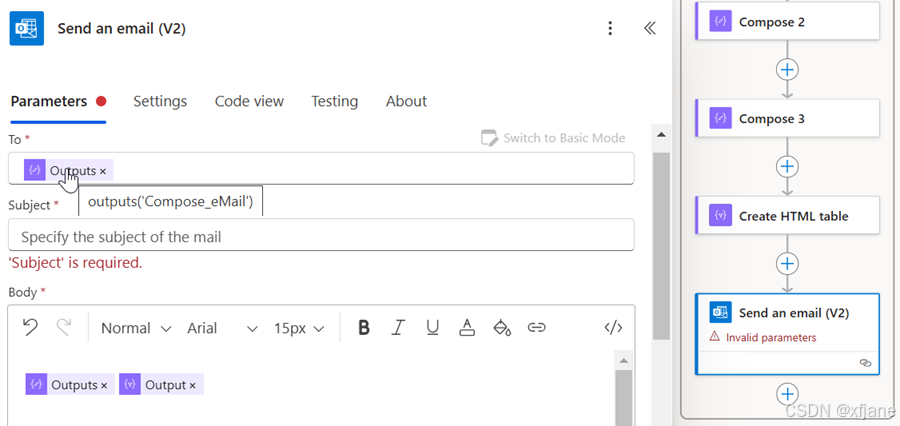Click the panel scrollbar up arrow
Viewport: 900px width, 426px height.
coord(661,135)
